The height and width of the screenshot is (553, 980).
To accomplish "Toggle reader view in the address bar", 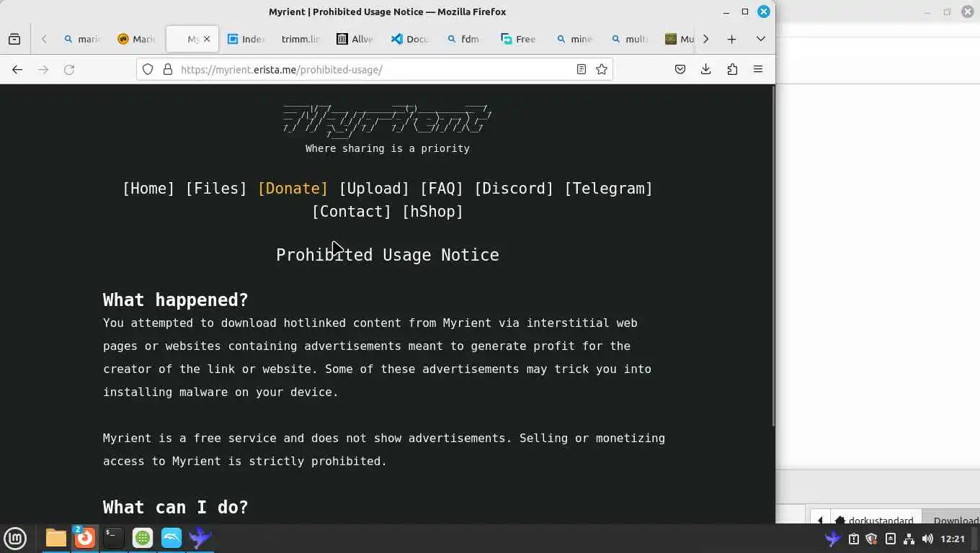I will tap(581, 69).
